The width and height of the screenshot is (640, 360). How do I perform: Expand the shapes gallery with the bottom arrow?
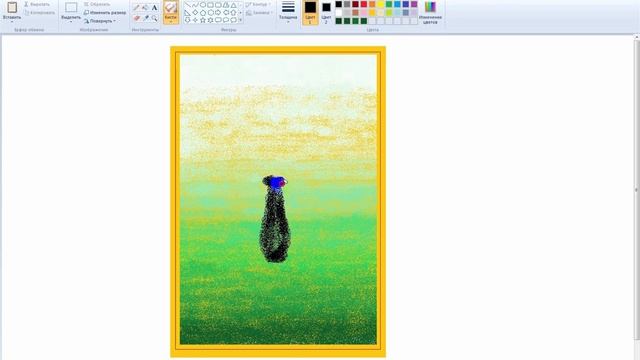tap(240, 20)
